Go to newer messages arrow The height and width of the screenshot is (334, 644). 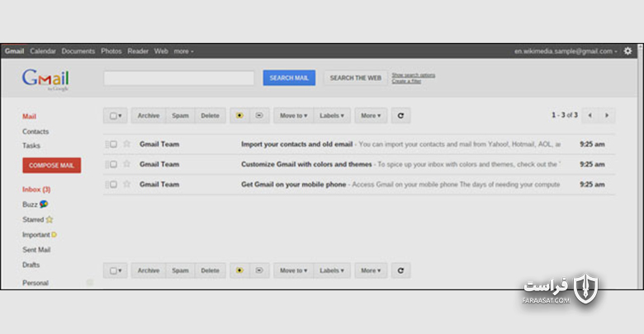[x=590, y=115]
